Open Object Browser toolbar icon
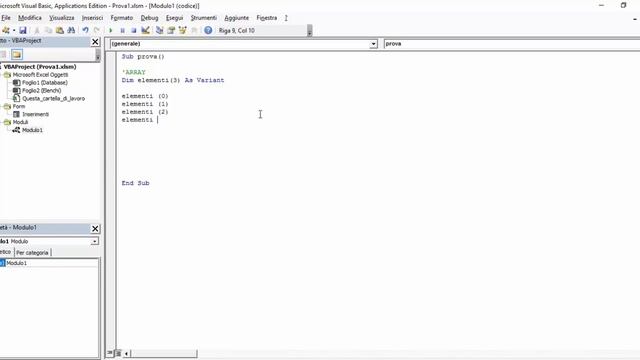Screen dimensions: 640x360 pos(182,30)
